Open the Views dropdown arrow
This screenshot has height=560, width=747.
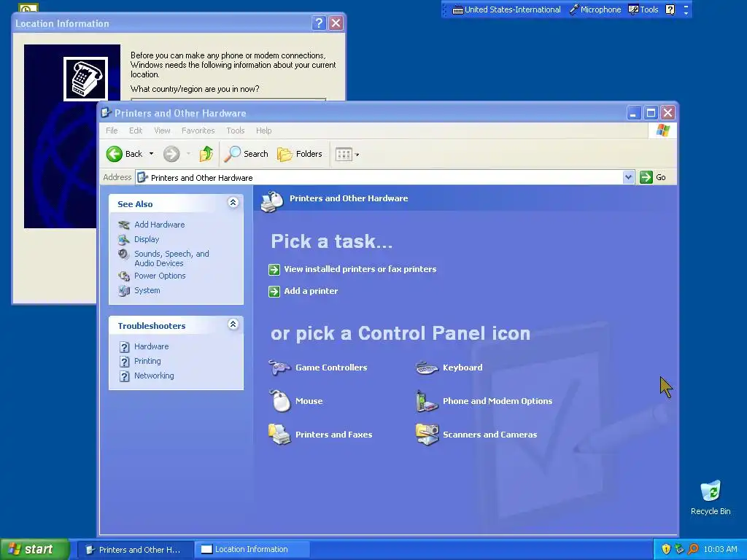coord(357,155)
